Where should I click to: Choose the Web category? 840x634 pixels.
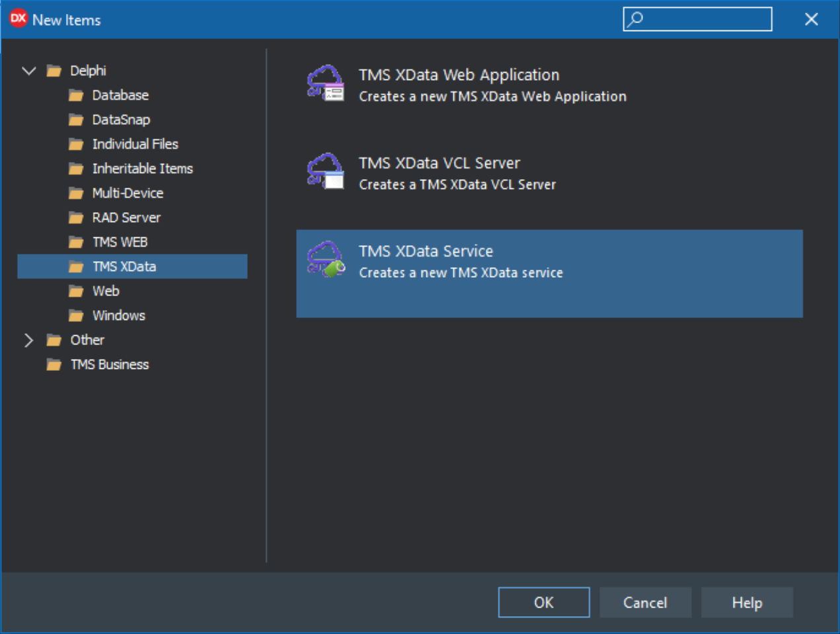pyautogui.click(x=106, y=291)
